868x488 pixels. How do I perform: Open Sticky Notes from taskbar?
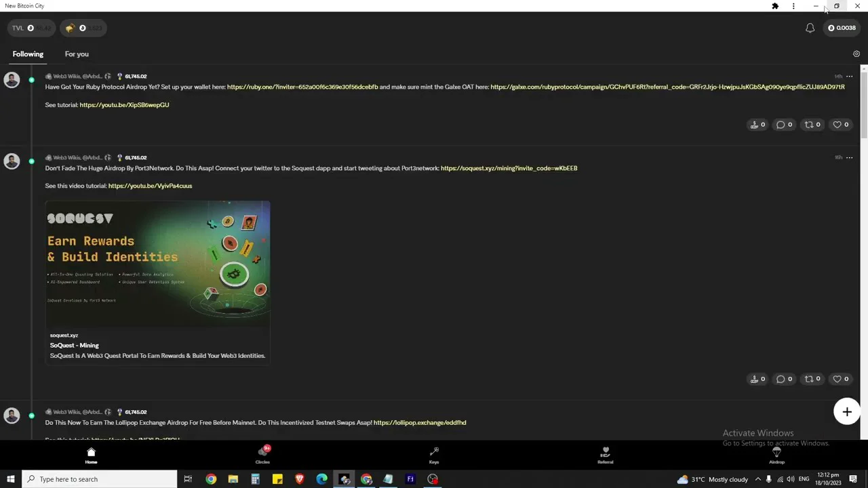(x=277, y=479)
